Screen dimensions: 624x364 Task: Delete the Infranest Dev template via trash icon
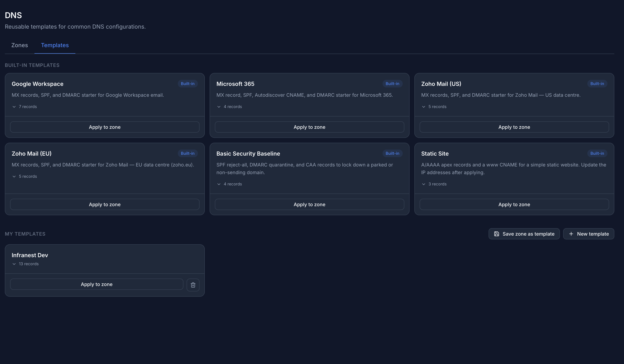click(193, 285)
